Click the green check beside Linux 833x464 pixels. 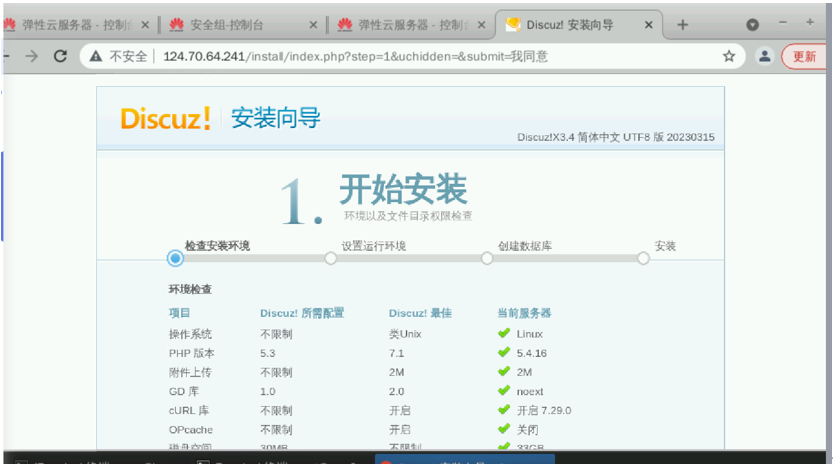tap(504, 334)
